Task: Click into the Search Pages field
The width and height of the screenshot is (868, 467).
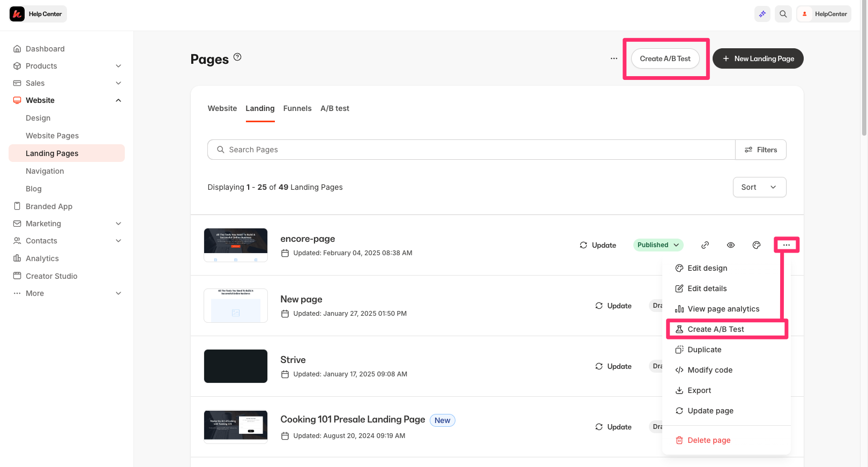Action: pos(472,150)
